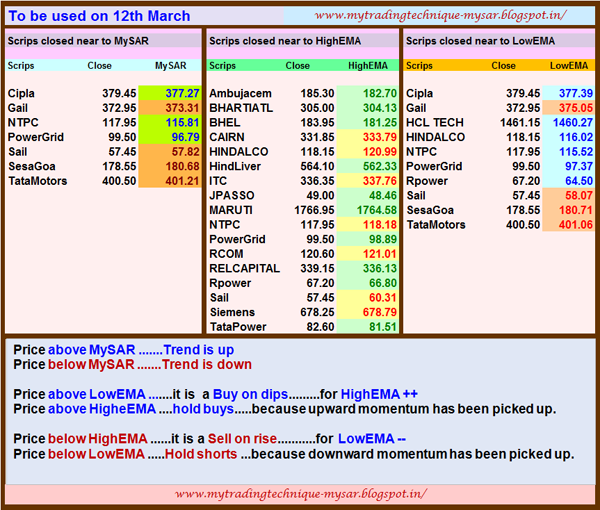600x510 pixels.
Task: Click the HCL TECH scrip name
Action: point(435,122)
